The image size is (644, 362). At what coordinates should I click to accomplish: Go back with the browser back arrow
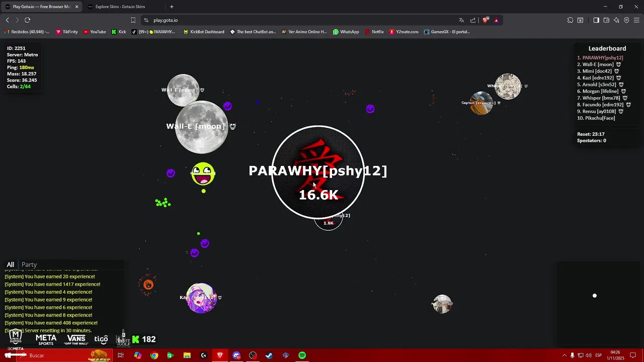click(7, 20)
